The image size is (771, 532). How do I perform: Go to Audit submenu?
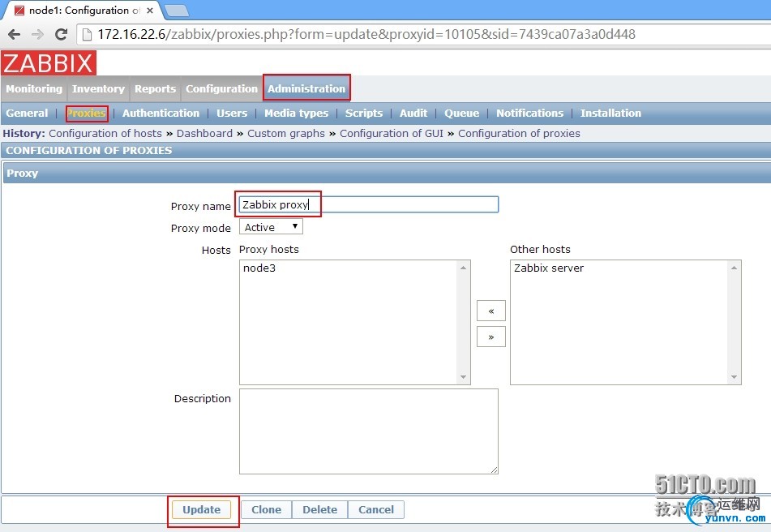click(x=413, y=113)
